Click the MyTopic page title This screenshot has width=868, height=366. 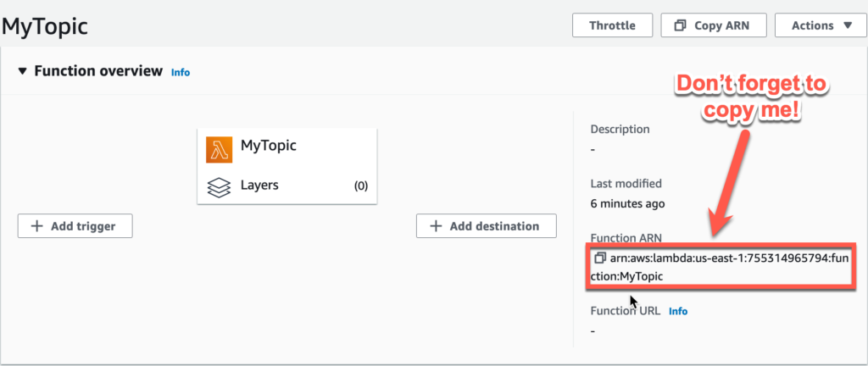click(45, 25)
